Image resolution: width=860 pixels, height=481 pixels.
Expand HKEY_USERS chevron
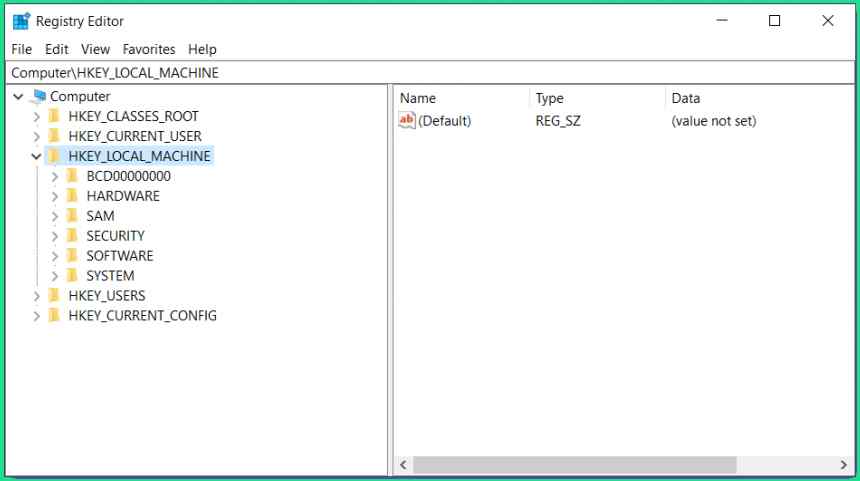click(x=36, y=296)
